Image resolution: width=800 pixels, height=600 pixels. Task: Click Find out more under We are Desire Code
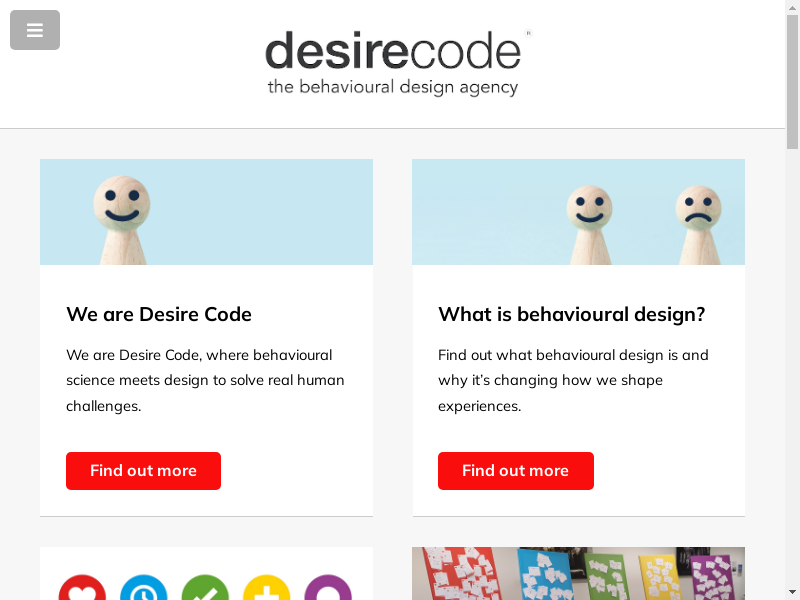point(143,471)
